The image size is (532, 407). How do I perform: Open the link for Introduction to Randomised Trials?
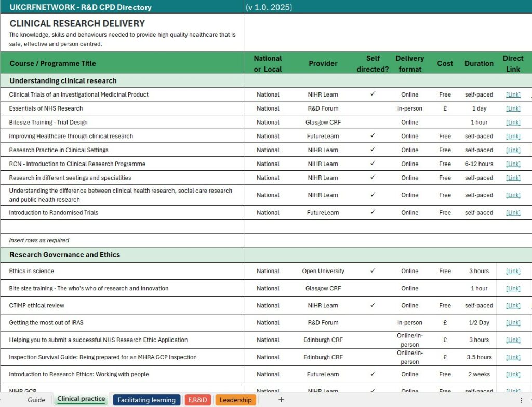[x=513, y=213]
